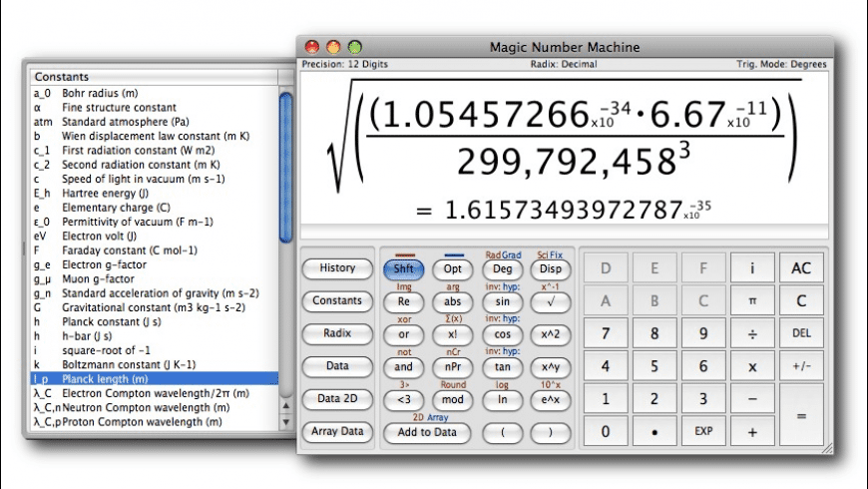Click the square root key

point(551,301)
